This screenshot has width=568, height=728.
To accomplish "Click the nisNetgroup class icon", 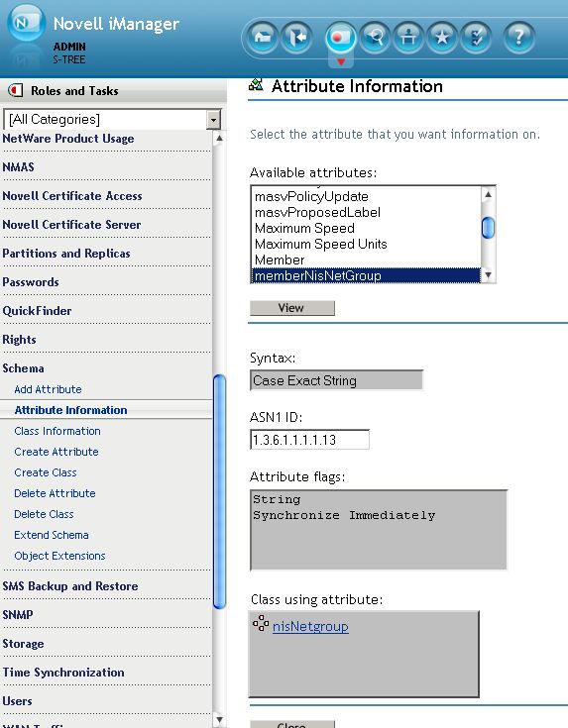I will pos(261,623).
